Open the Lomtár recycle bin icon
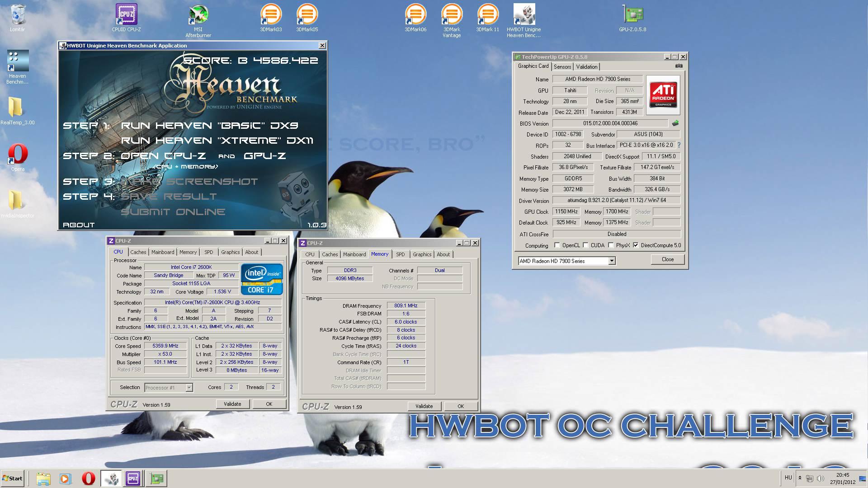 (x=18, y=18)
